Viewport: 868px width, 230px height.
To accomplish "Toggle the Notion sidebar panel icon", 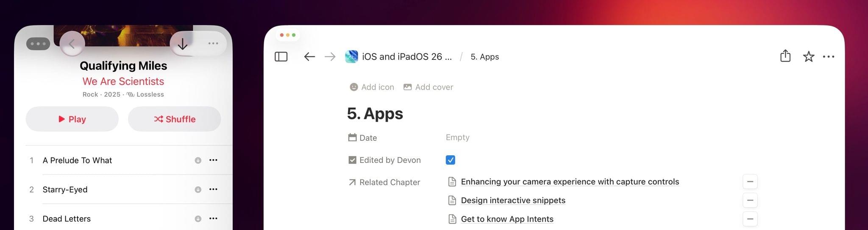I will pyautogui.click(x=281, y=56).
